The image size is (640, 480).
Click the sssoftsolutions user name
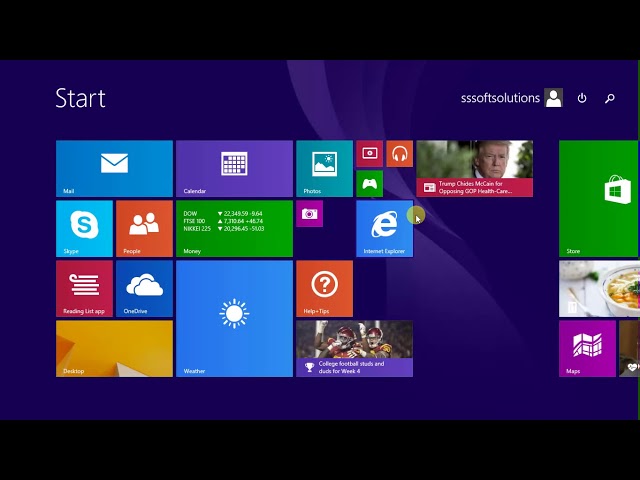click(500, 98)
